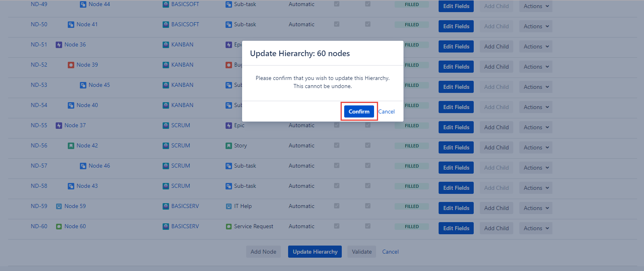Toggle the first checkbox in ND-50 row
644x271 pixels.
coord(337,24)
